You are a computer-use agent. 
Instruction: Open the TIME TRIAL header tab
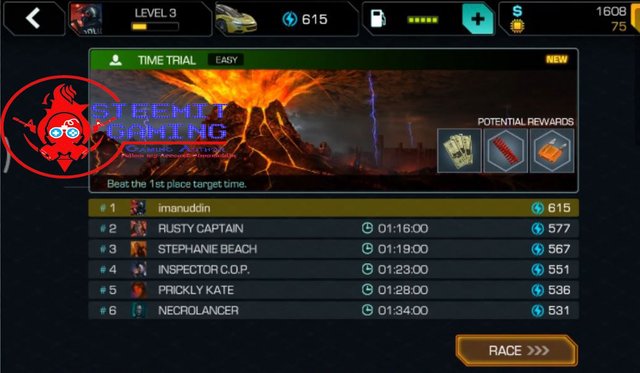click(167, 60)
